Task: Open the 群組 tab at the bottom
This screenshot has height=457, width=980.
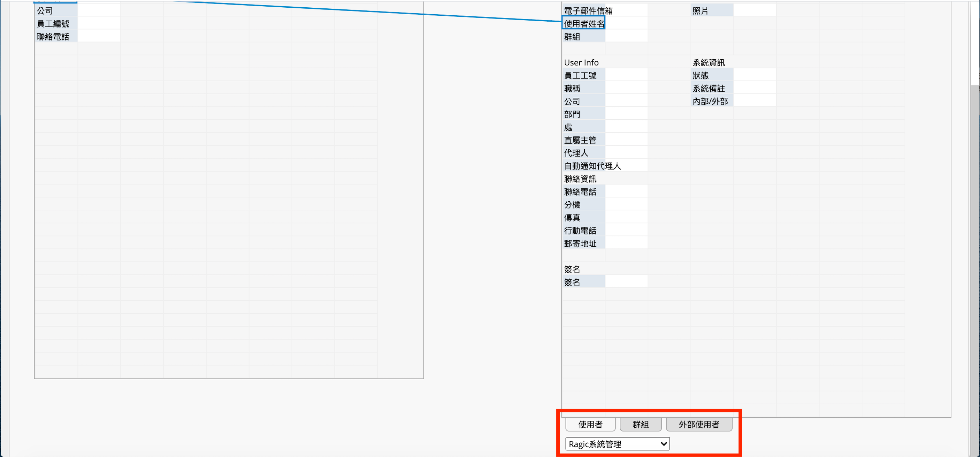Action: (640, 424)
